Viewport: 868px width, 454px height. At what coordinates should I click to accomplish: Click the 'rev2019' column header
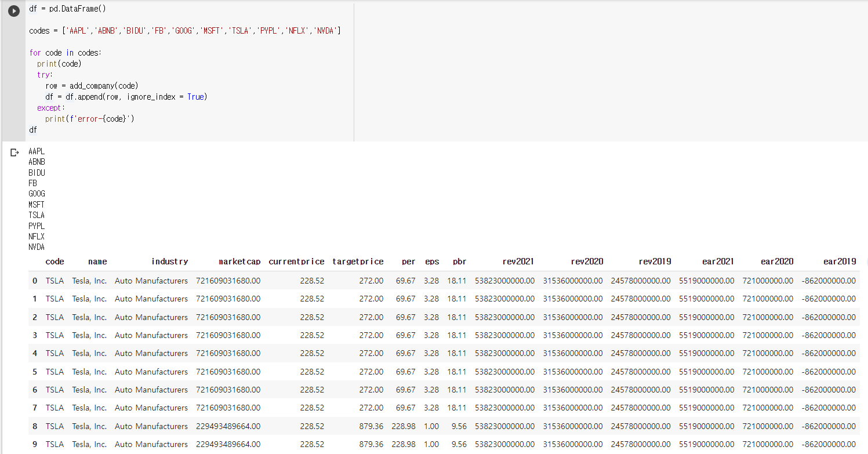point(655,261)
